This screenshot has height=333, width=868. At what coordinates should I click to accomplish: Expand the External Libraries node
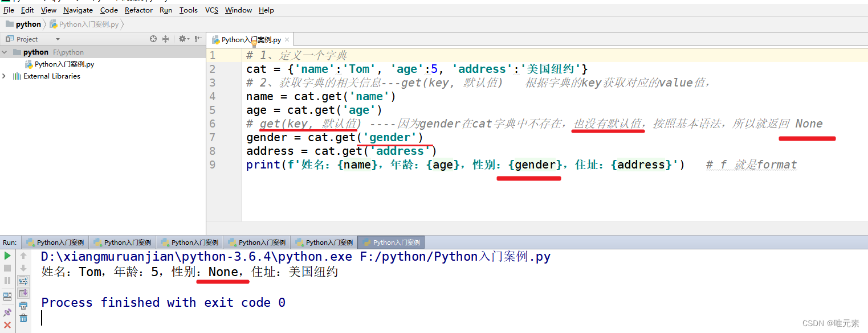pos(5,76)
